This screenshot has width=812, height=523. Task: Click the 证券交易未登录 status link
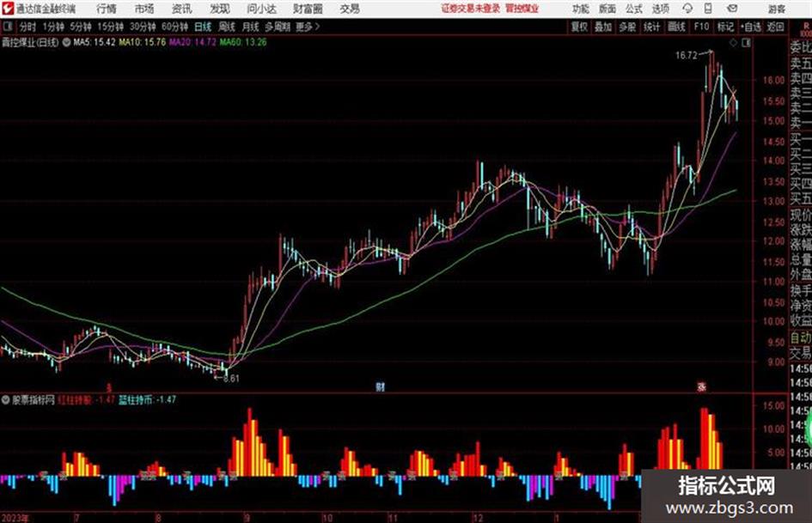coord(471,9)
